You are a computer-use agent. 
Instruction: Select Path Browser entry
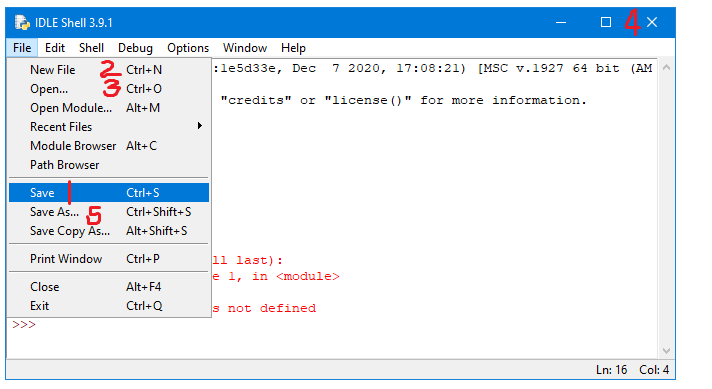coord(109,165)
